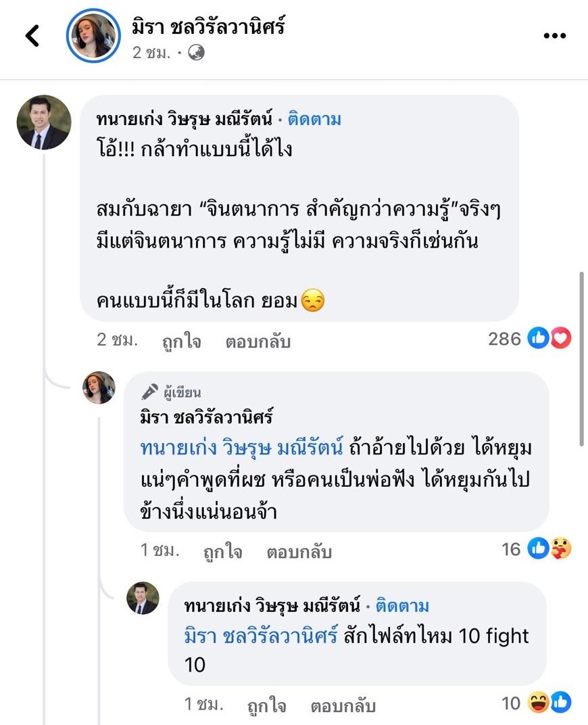This screenshot has width=588, height=725.
Task: Tap the back arrow icon
Action: [x=32, y=36]
